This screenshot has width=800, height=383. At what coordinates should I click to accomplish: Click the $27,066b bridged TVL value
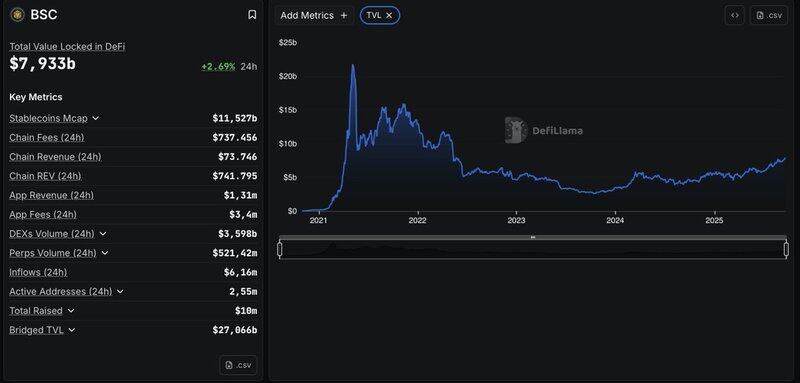coord(235,330)
